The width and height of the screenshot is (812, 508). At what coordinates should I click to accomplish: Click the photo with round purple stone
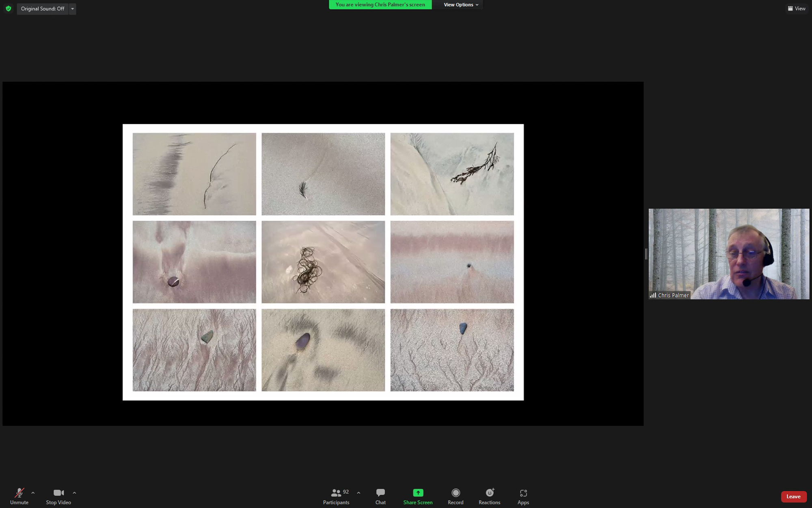tap(194, 262)
